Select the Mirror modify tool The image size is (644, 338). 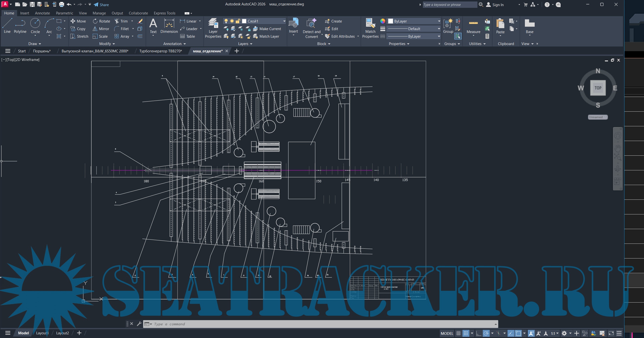coord(101,29)
